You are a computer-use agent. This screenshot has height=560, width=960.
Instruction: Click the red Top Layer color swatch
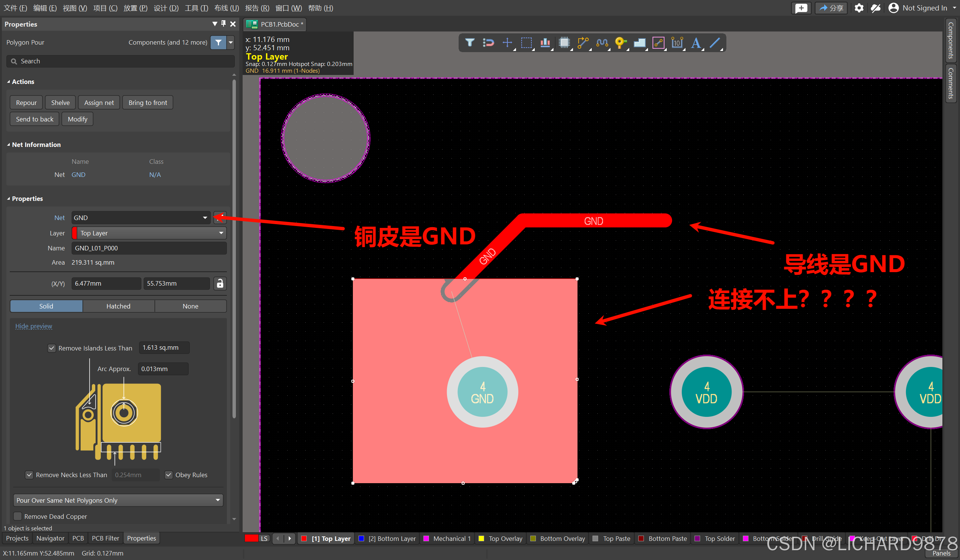pos(304,539)
